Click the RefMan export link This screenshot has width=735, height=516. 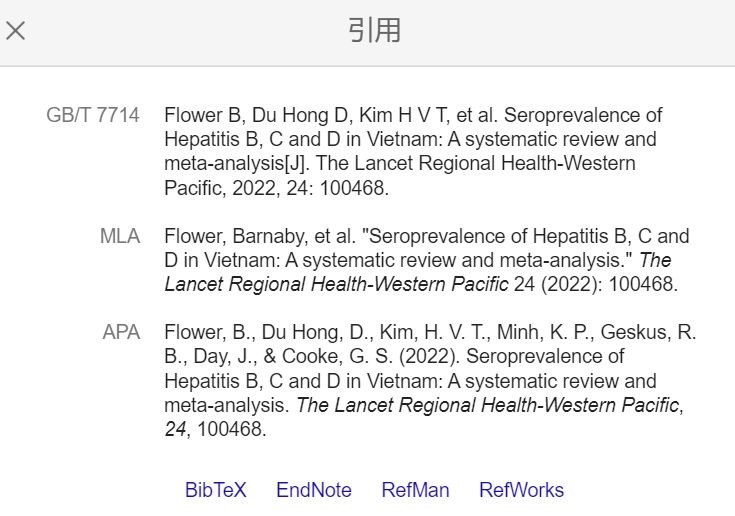tap(415, 490)
